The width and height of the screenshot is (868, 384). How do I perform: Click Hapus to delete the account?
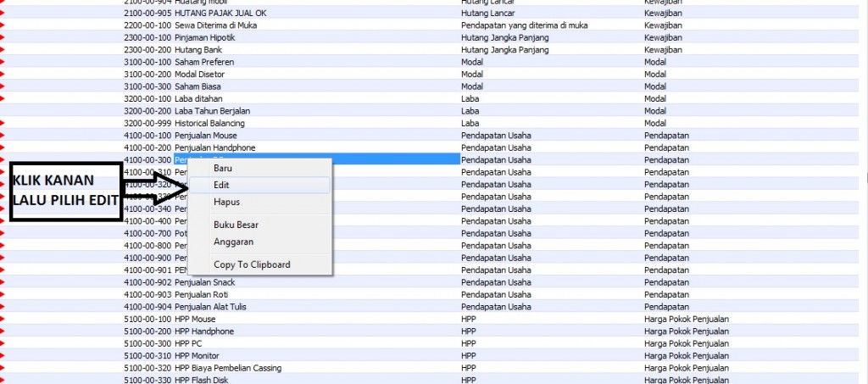tap(226, 203)
